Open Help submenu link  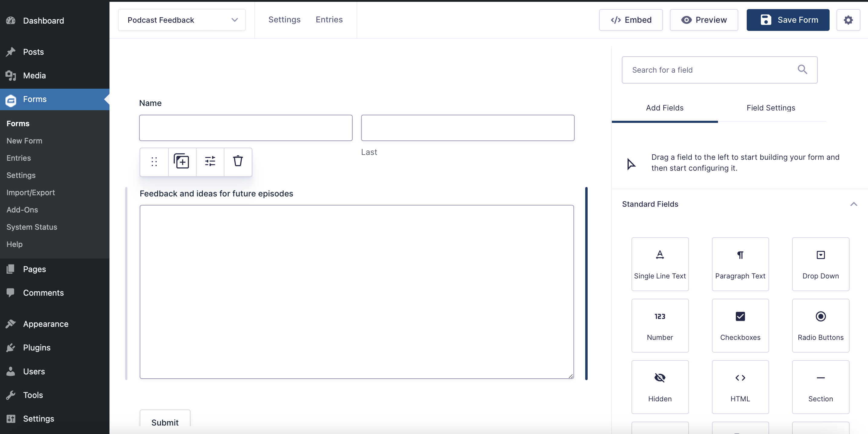point(15,244)
